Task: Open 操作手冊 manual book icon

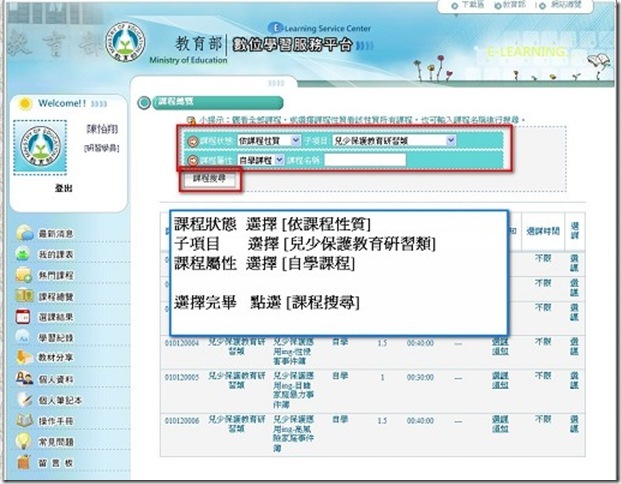Action: pyautogui.click(x=24, y=420)
